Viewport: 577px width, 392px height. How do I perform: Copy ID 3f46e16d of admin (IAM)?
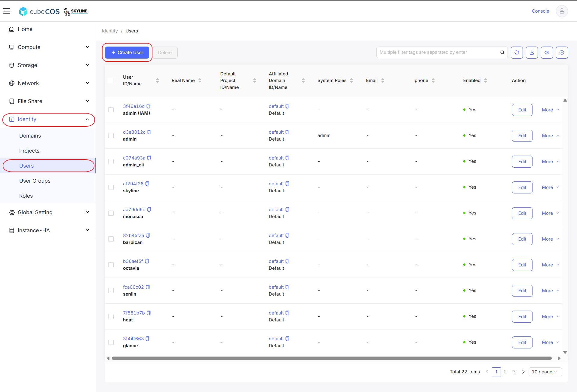pos(148,106)
